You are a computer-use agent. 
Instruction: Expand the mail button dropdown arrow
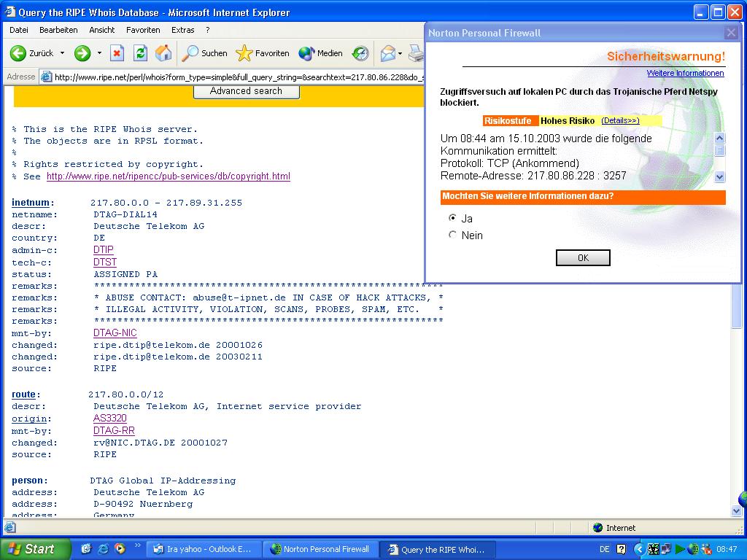pos(400,53)
